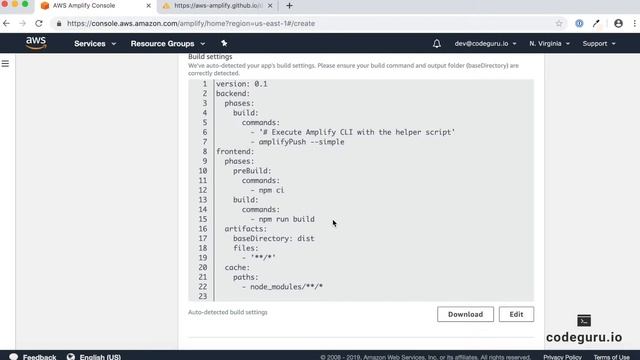640x360 pixels.
Task: Open the Terms of Use link
Action: (611, 357)
